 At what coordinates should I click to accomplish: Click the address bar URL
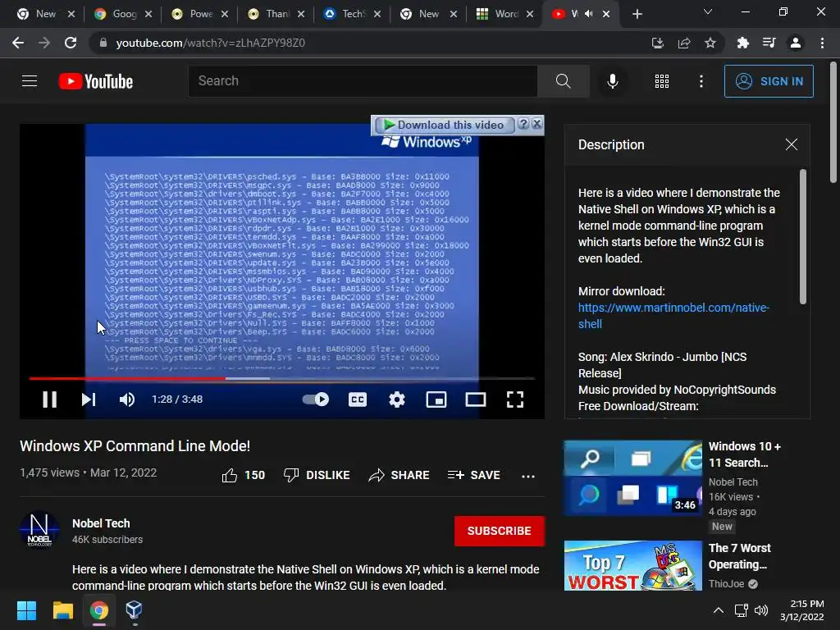[x=211, y=43]
